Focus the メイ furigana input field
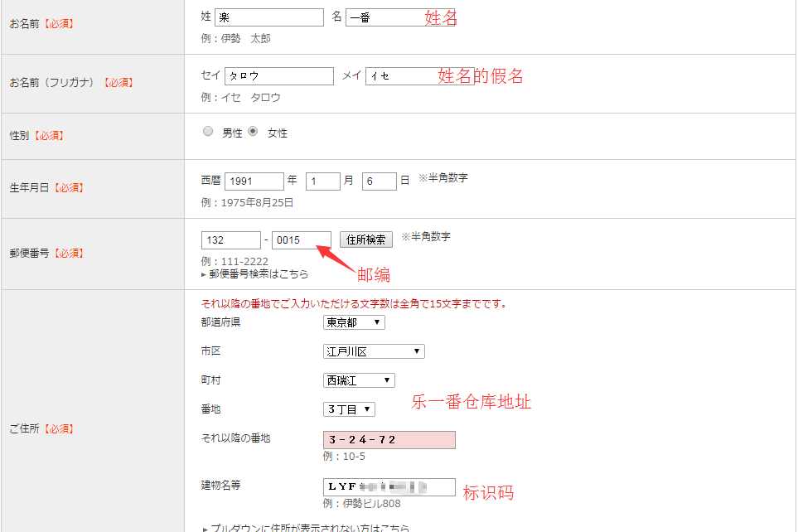The width and height of the screenshot is (798, 532). (x=402, y=76)
